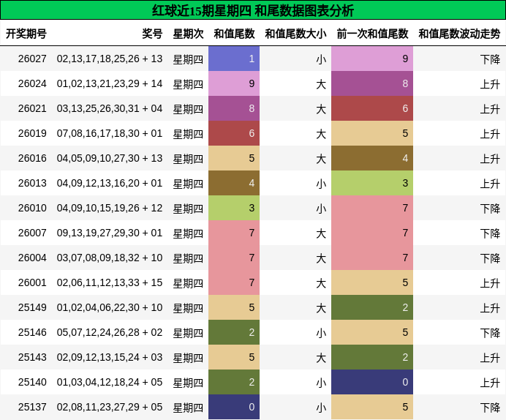
Task: Click numbers 03,13,25,26,30,31 + 04
Action: (x=110, y=108)
